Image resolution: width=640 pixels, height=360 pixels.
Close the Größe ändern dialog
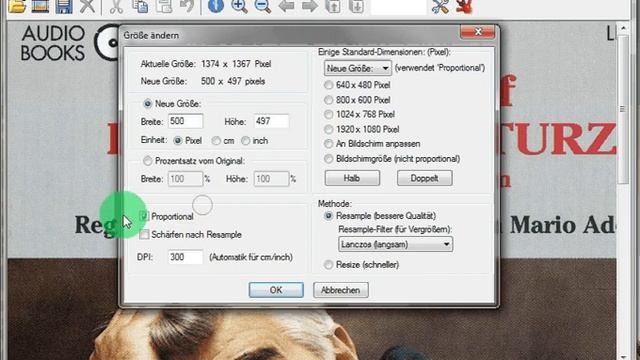pyautogui.click(x=478, y=32)
